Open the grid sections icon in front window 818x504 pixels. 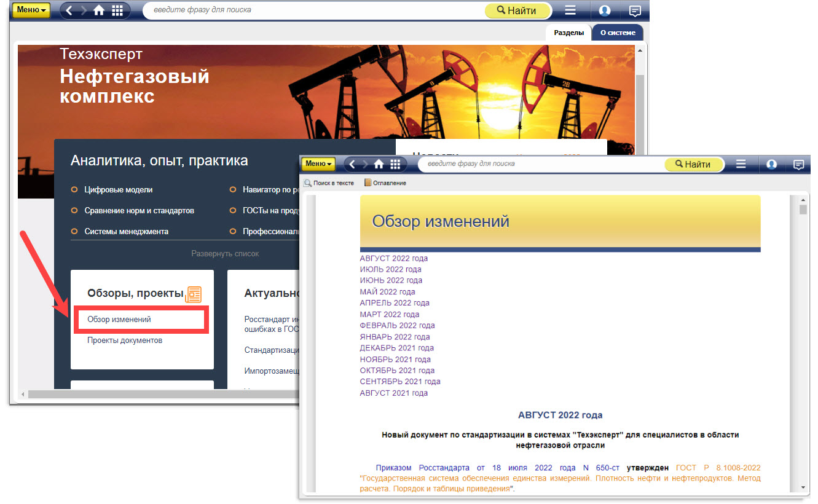point(395,164)
